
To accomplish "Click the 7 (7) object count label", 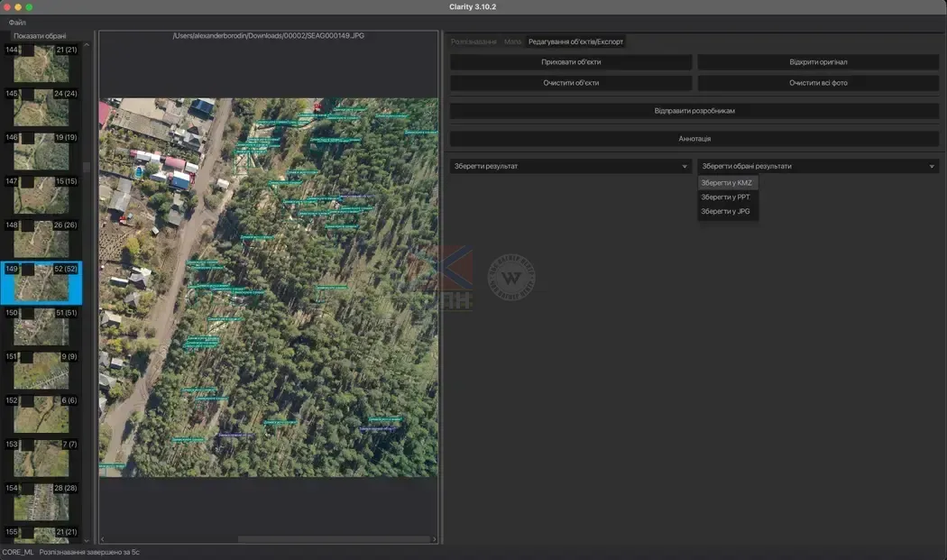I will (x=70, y=445).
